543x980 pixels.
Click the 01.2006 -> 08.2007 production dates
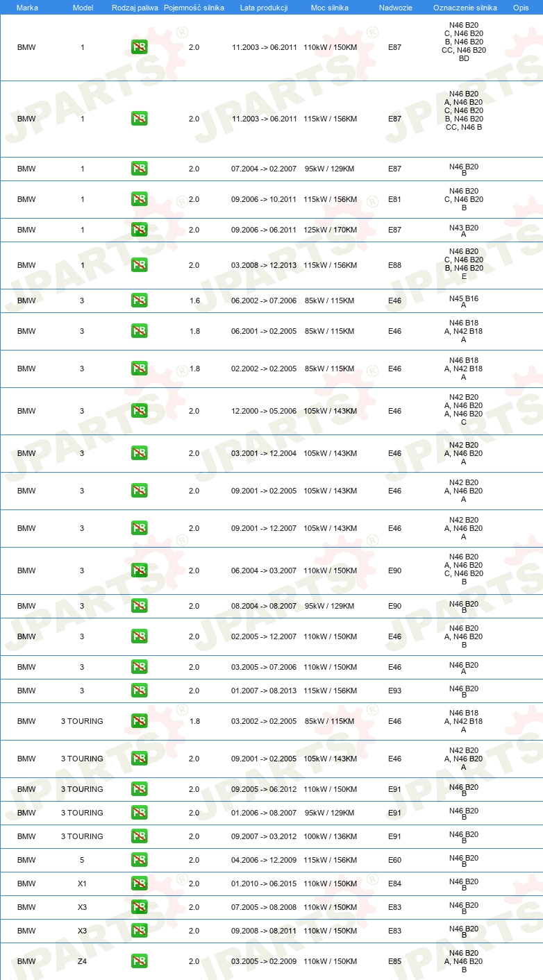pos(264,813)
